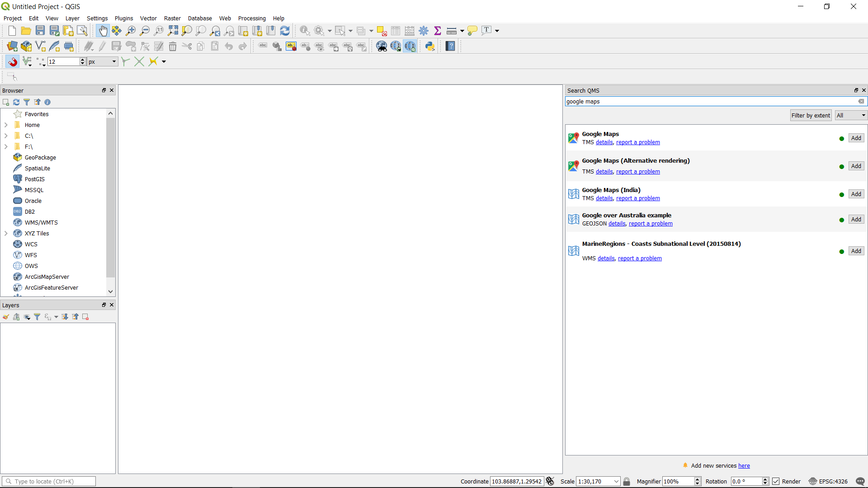Open the Field Calculator sigma icon
868x488 pixels.
(x=437, y=31)
